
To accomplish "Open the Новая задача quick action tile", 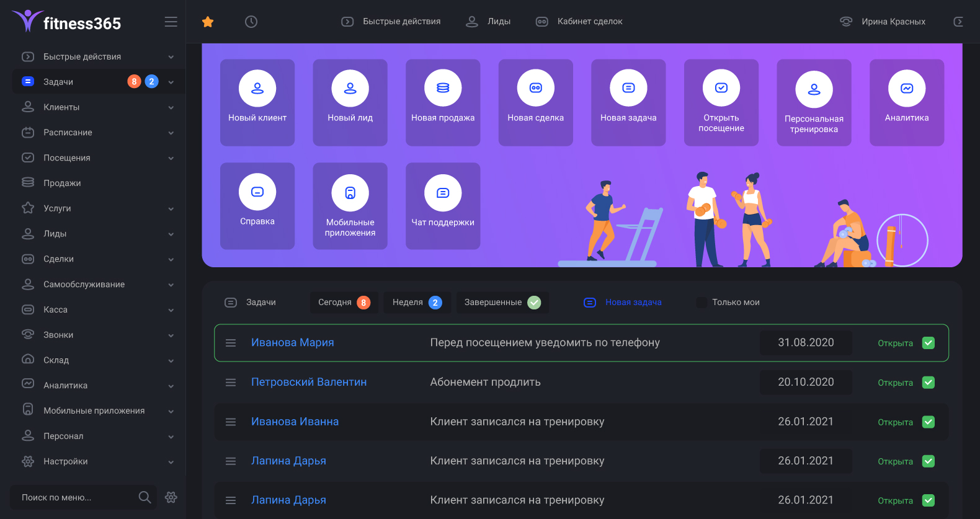I will 628,103.
